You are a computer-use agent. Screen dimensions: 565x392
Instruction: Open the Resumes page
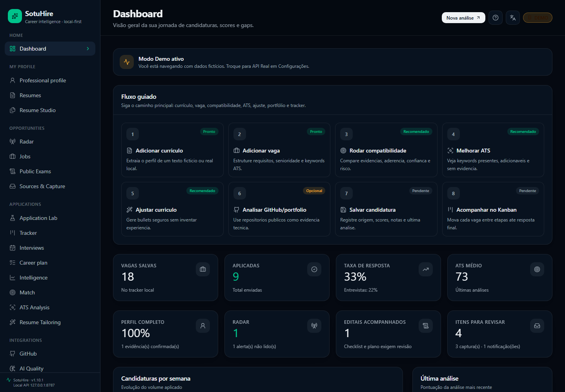point(50,95)
